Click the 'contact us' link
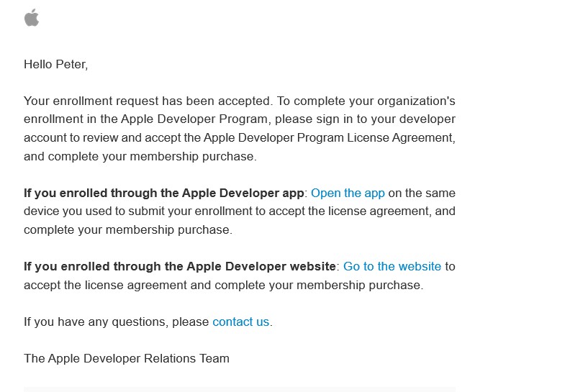Image resolution: width=570 pixels, height=392 pixels. 240,322
